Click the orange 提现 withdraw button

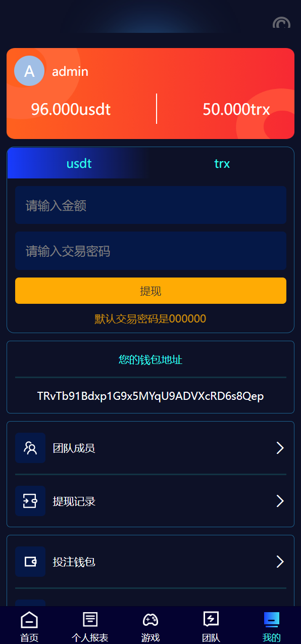pos(150,291)
